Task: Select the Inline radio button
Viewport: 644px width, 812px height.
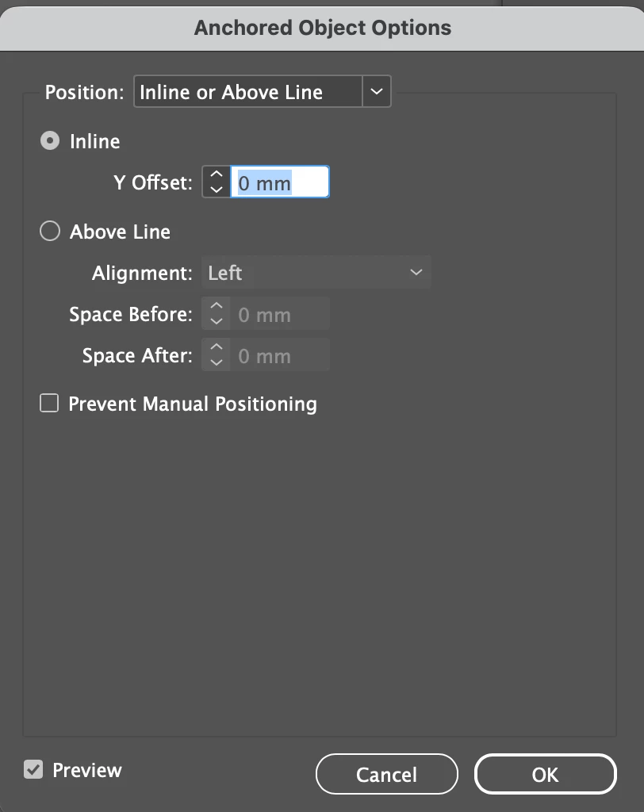Action: click(x=50, y=141)
